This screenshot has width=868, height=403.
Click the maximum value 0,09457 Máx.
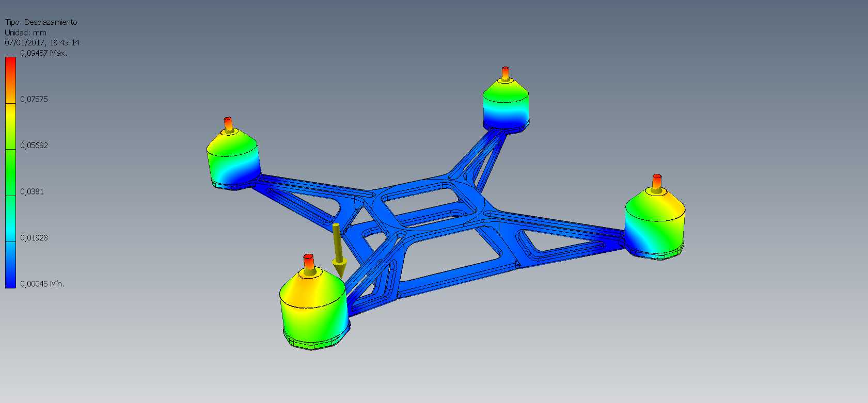(44, 53)
